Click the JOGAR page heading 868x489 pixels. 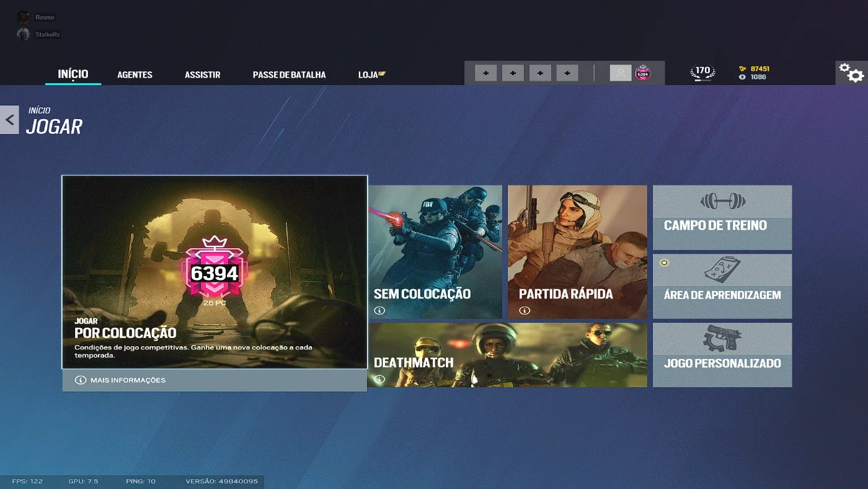(x=55, y=127)
